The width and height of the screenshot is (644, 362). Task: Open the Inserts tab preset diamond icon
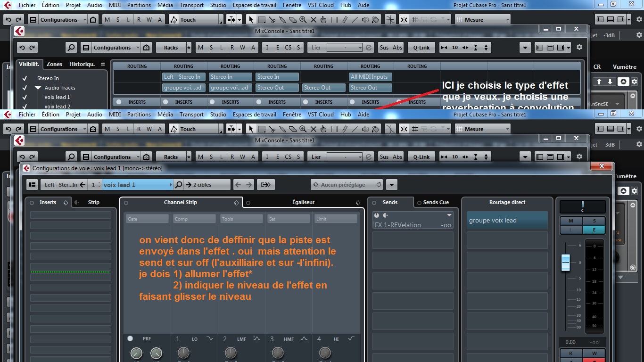coord(66,203)
